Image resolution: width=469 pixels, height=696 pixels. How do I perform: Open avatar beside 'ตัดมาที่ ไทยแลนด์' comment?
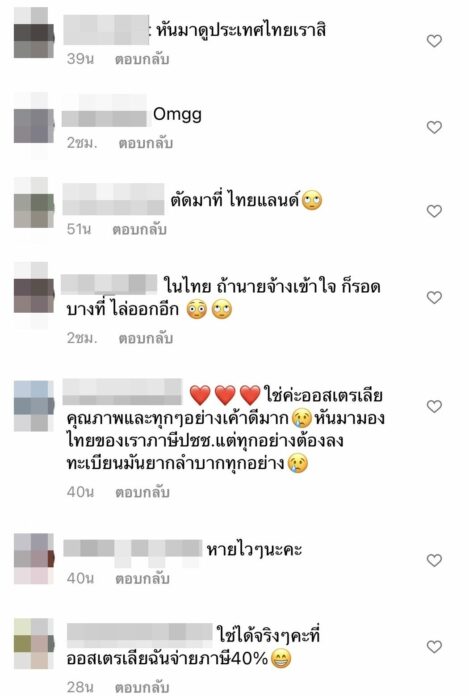click(34, 210)
